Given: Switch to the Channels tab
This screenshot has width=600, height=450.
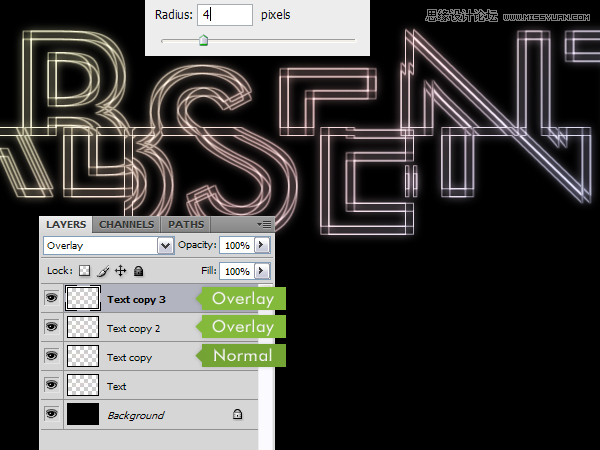Looking at the screenshot, I should click(127, 225).
